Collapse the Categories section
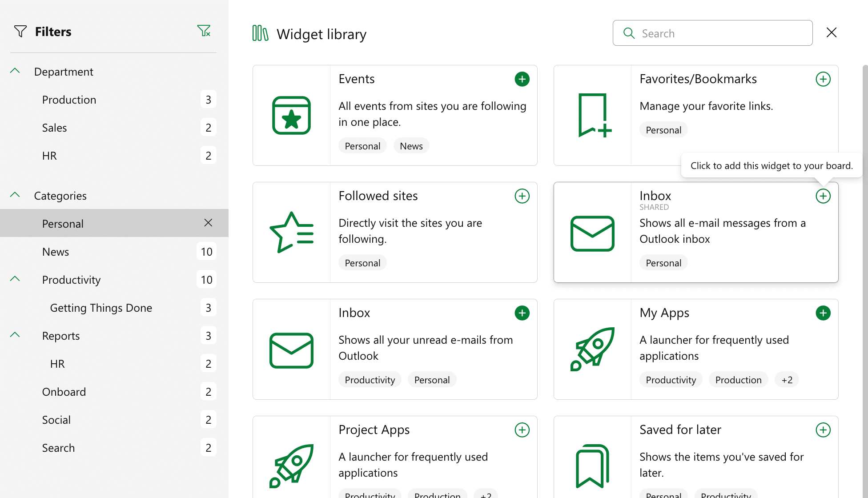 pos(15,194)
